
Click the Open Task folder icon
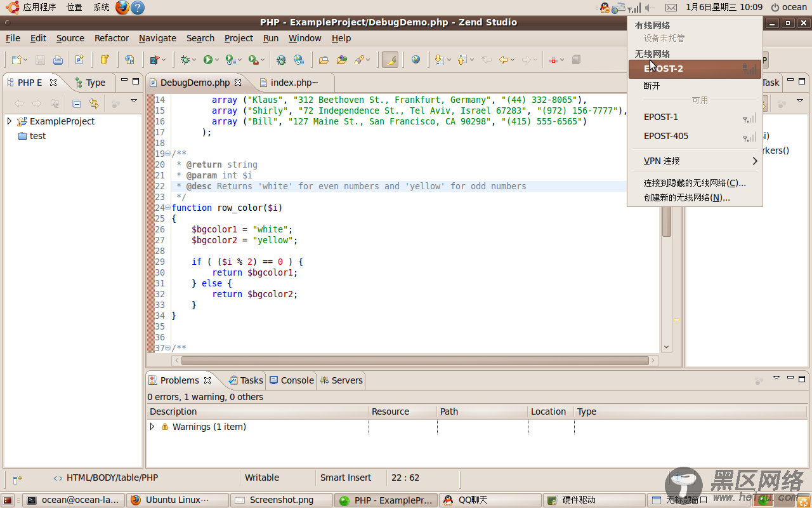click(x=342, y=60)
